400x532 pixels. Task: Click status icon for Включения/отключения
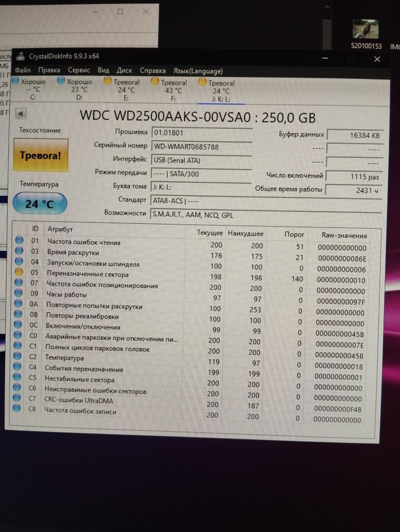[18, 324]
